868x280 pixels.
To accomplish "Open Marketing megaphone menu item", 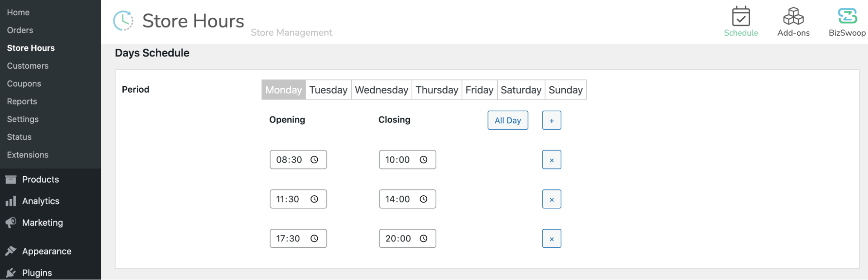I will [x=42, y=223].
